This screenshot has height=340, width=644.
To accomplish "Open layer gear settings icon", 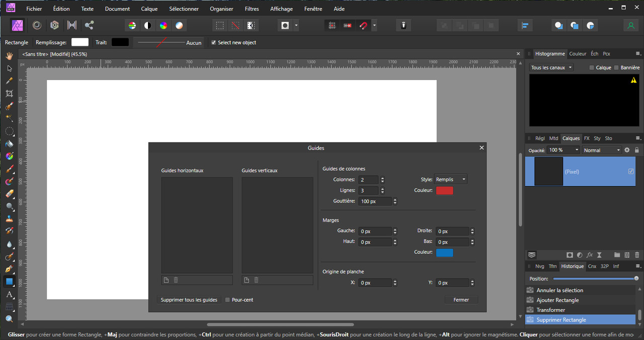I will [x=627, y=150].
